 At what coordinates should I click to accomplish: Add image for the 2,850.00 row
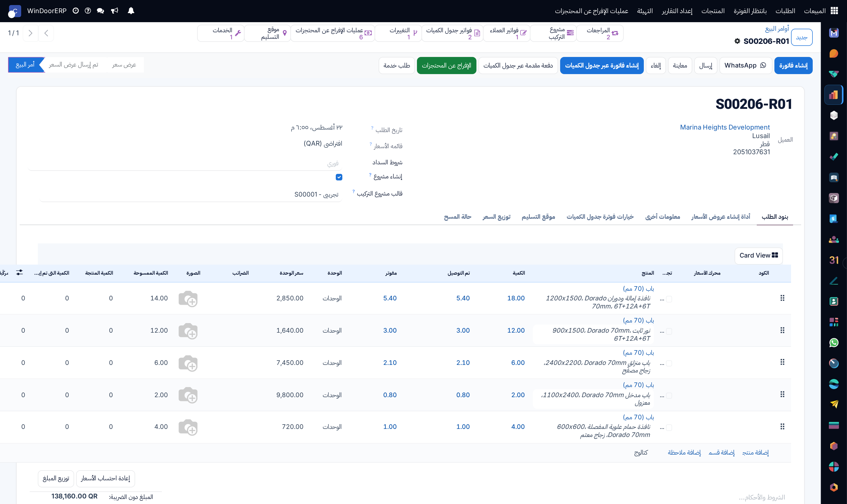(188, 299)
